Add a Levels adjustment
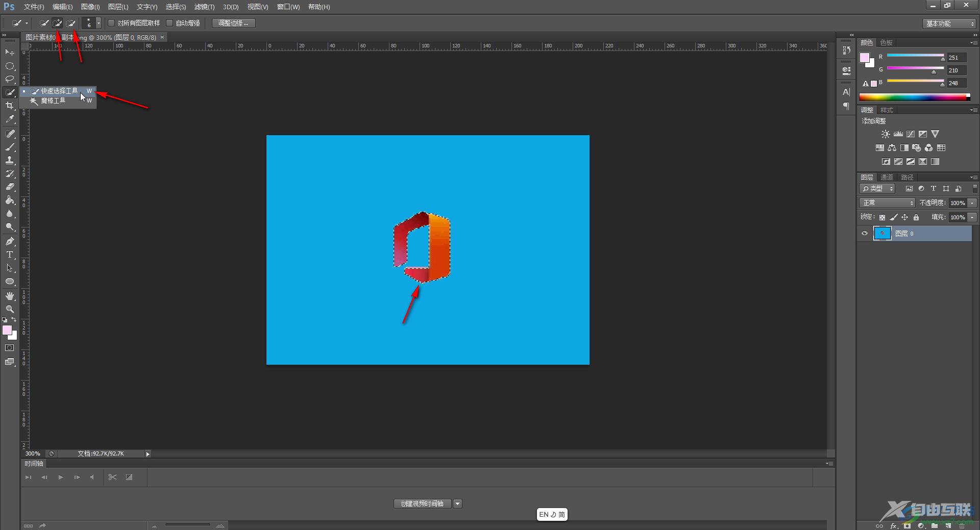 (x=898, y=134)
